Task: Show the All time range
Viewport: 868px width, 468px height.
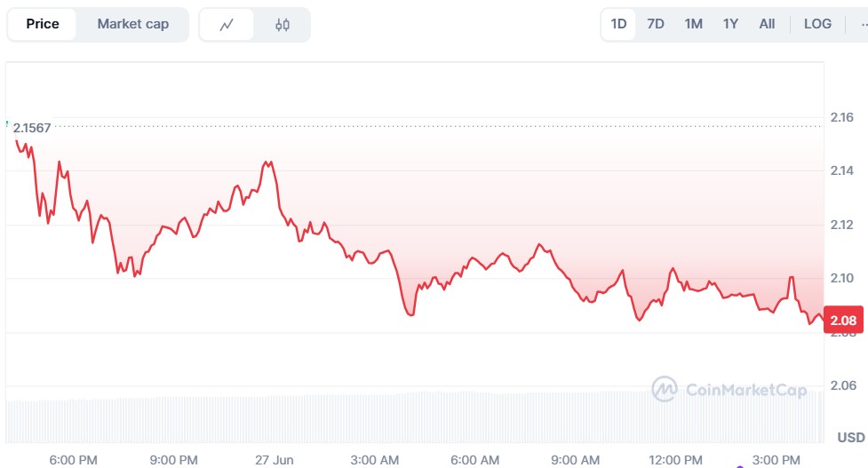Action: 767,24
